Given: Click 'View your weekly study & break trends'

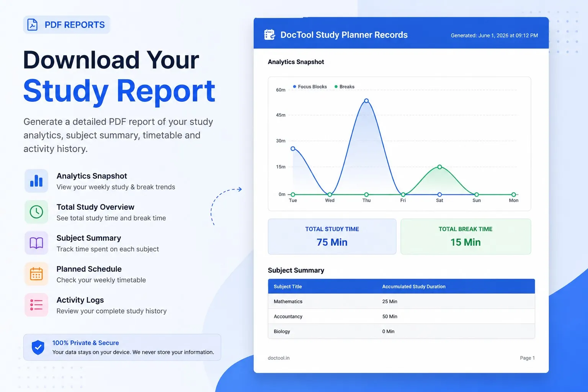Looking at the screenshot, I should point(116,187).
